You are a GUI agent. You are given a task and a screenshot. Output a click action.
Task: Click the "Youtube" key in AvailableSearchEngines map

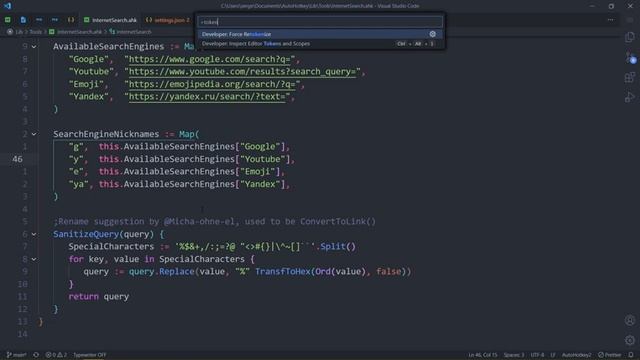click(91, 72)
